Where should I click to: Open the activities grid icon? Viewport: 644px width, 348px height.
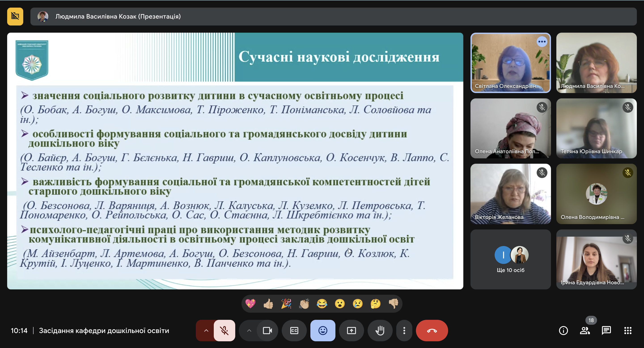click(x=628, y=331)
